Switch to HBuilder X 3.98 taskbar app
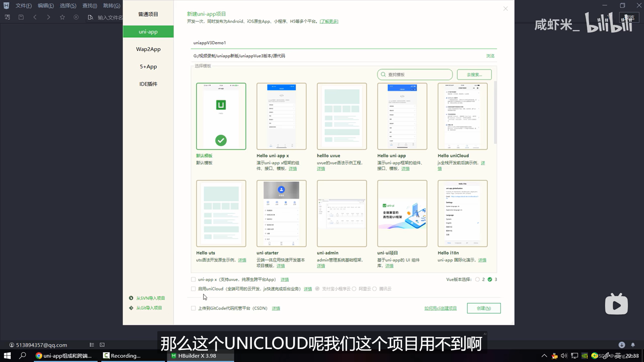This screenshot has height=362, width=644. [200, 356]
